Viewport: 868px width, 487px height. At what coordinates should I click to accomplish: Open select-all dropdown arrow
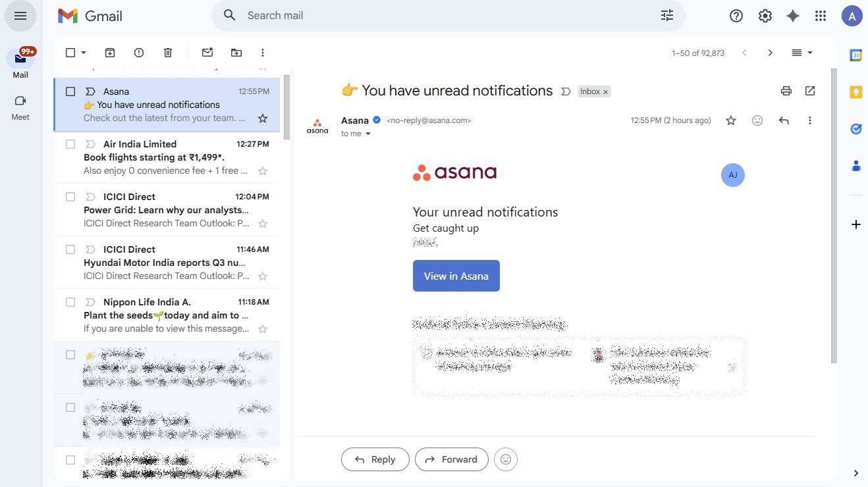84,53
